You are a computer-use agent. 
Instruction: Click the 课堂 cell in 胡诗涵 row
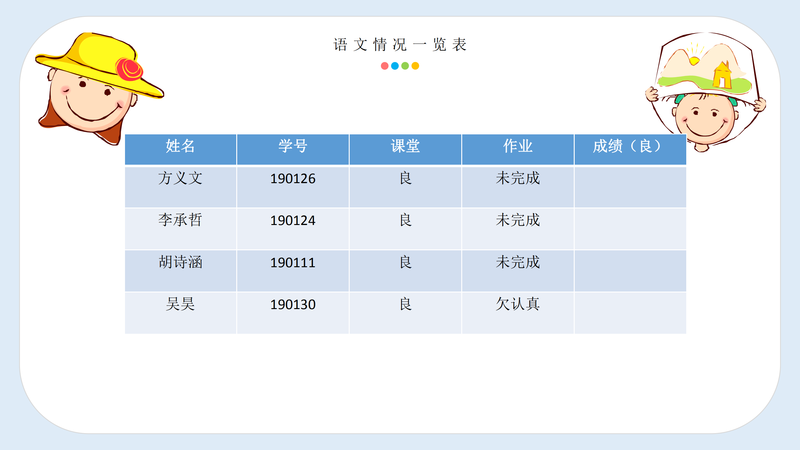(406, 270)
